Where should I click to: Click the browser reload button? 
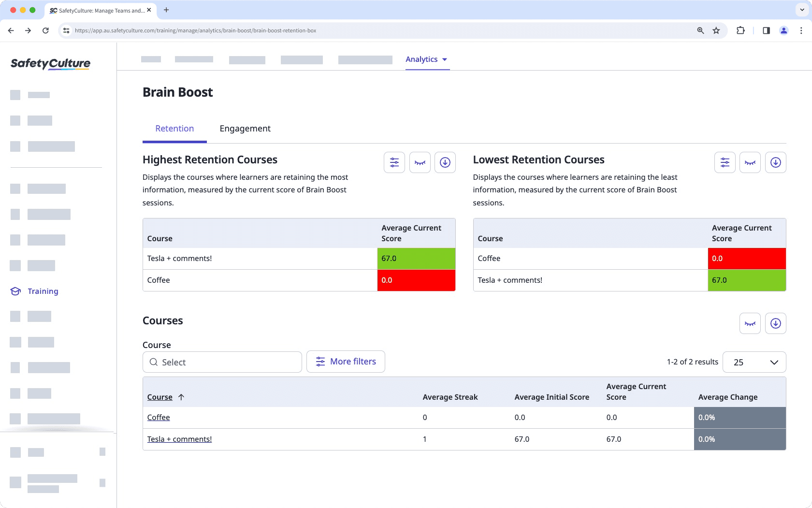coord(45,30)
